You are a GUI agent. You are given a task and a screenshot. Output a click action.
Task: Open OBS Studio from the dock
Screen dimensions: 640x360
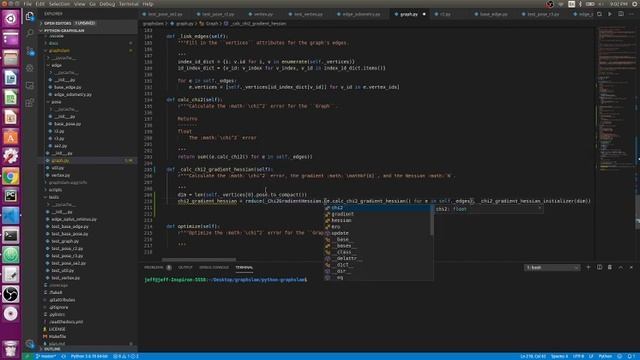click(11, 294)
